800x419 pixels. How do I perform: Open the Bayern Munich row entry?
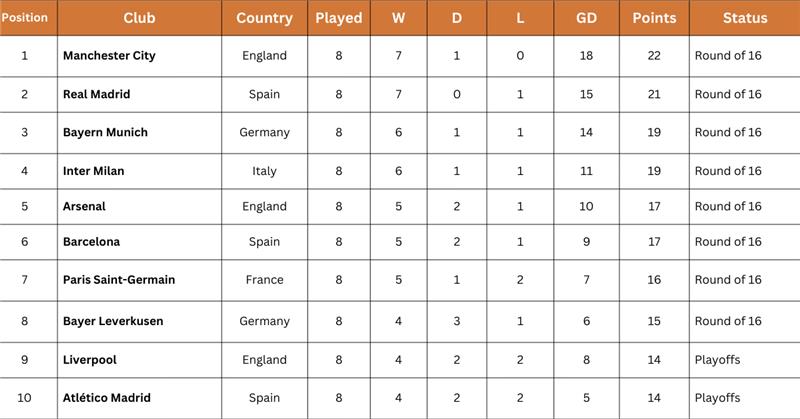click(105, 132)
